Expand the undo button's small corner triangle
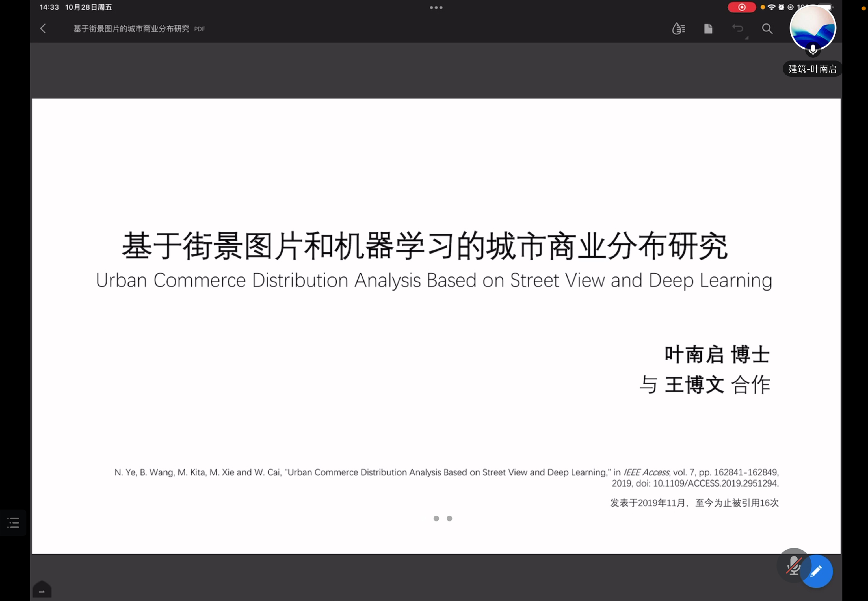This screenshot has width=868, height=601. click(x=746, y=38)
